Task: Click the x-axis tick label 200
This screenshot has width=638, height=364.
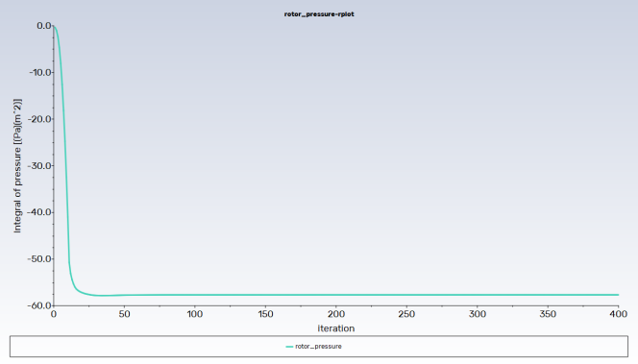Action: (336, 314)
